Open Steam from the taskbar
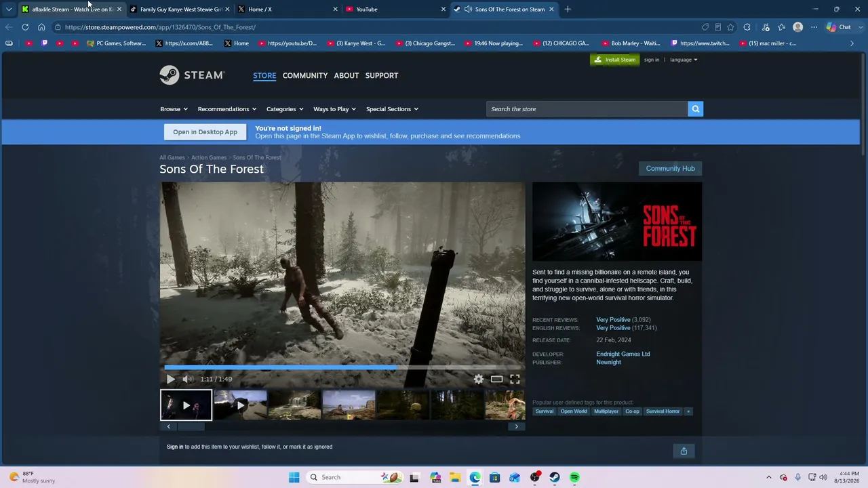This screenshot has height=488, width=868. (555, 477)
